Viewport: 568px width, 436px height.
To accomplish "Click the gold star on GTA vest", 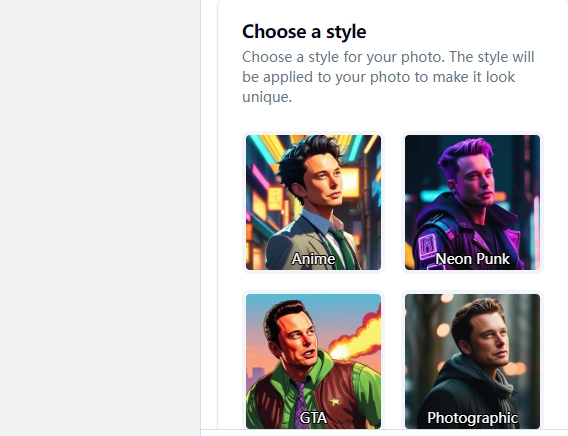I will (334, 401).
